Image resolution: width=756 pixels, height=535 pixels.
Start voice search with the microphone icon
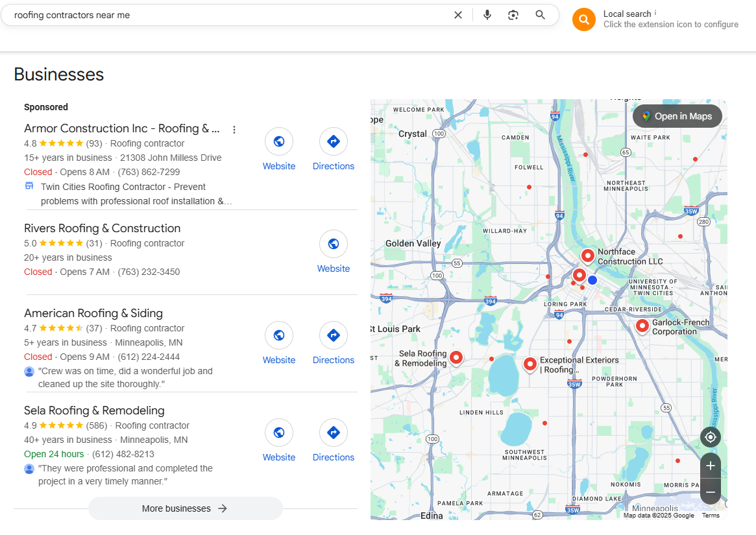pos(487,15)
